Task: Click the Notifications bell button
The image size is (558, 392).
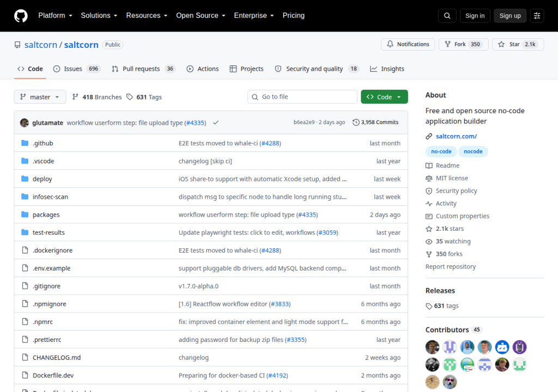Action: click(408, 45)
